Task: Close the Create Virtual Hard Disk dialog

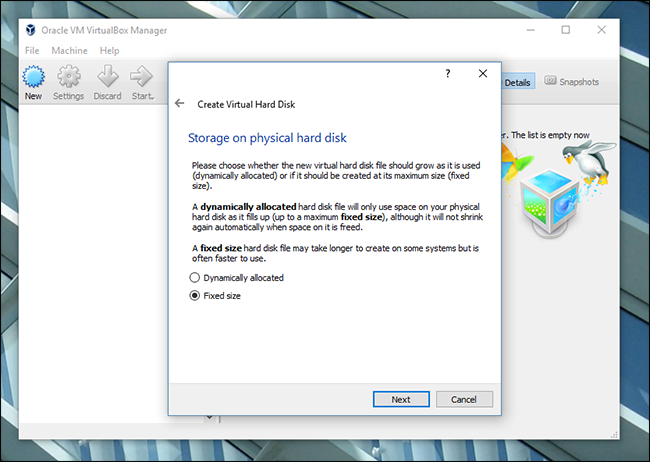Action: (x=483, y=73)
